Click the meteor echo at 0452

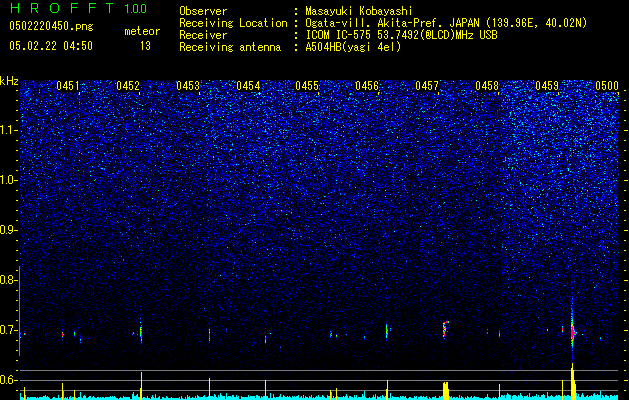141,333
